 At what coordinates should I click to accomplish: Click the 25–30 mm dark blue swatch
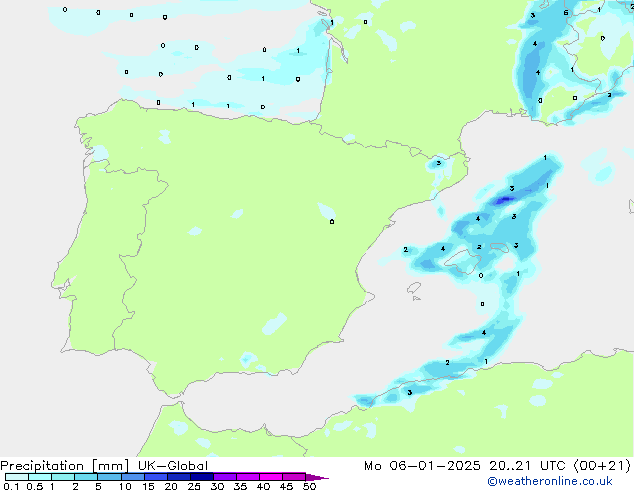point(202,477)
